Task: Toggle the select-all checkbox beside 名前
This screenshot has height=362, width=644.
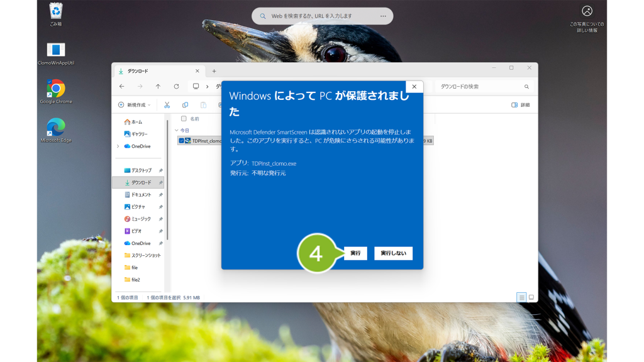Action: pos(184,119)
